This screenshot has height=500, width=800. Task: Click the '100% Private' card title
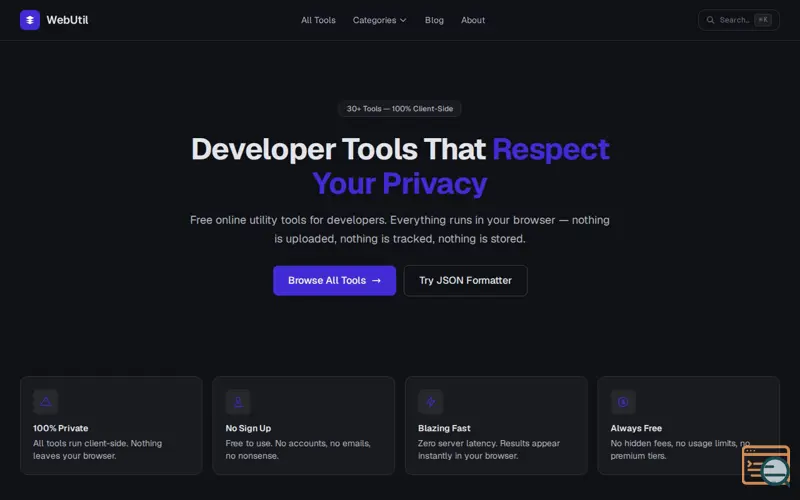tap(61, 428)
